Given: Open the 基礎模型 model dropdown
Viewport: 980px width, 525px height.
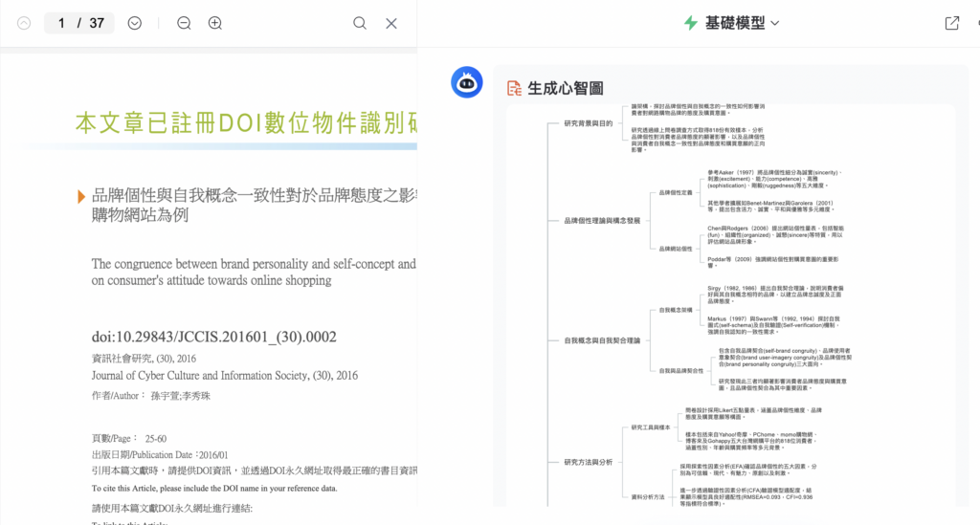Looking at the screenshot, I should click(x=743, y=23).
